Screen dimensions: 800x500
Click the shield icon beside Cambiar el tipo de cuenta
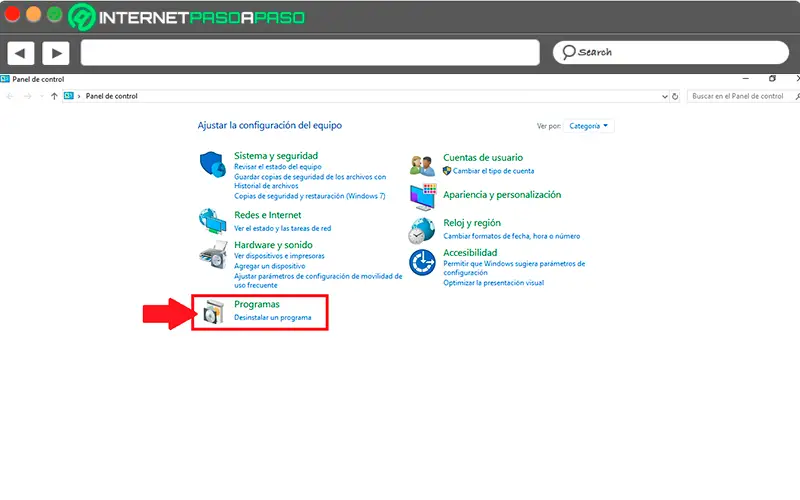pos(447,171)
